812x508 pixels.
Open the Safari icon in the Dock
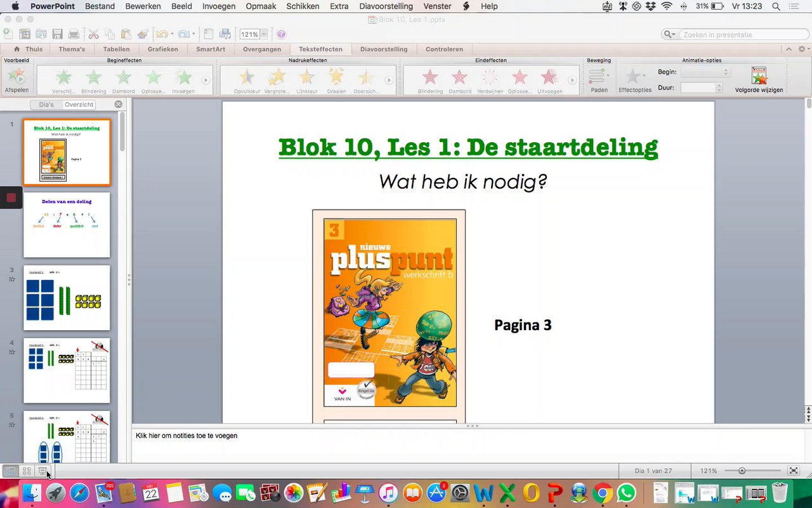tap(79, 493)
